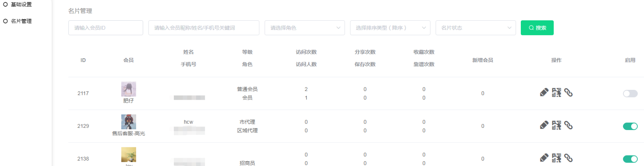Image resolution: width=644 pixels, height=166 pixels.
Task: Click the link icon for member 2117
Action: 568,93
